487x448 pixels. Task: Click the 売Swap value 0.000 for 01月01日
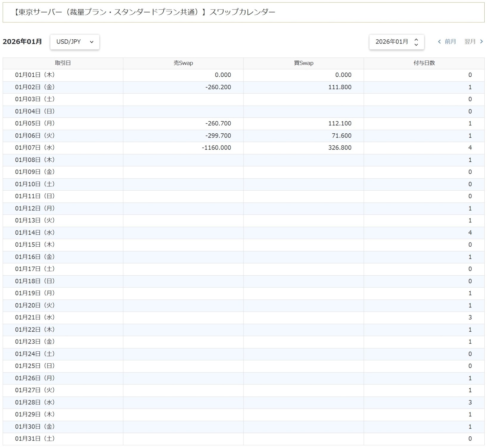click(223, 75)
